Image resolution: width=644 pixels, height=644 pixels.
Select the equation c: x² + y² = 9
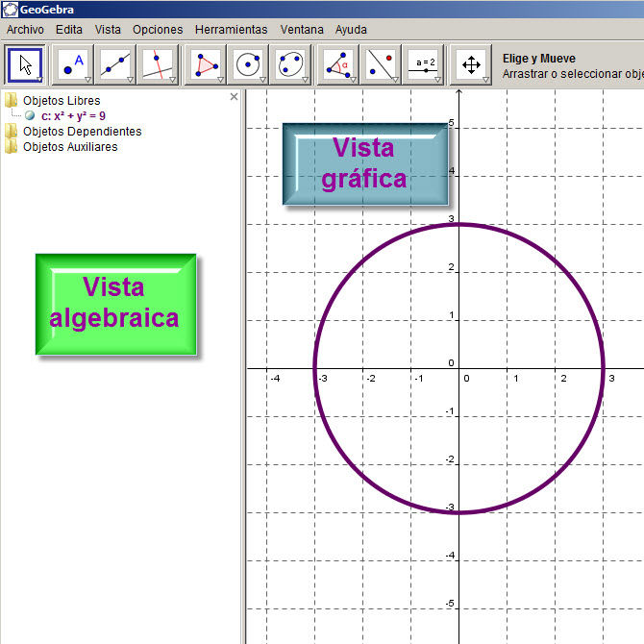(73, 115)
